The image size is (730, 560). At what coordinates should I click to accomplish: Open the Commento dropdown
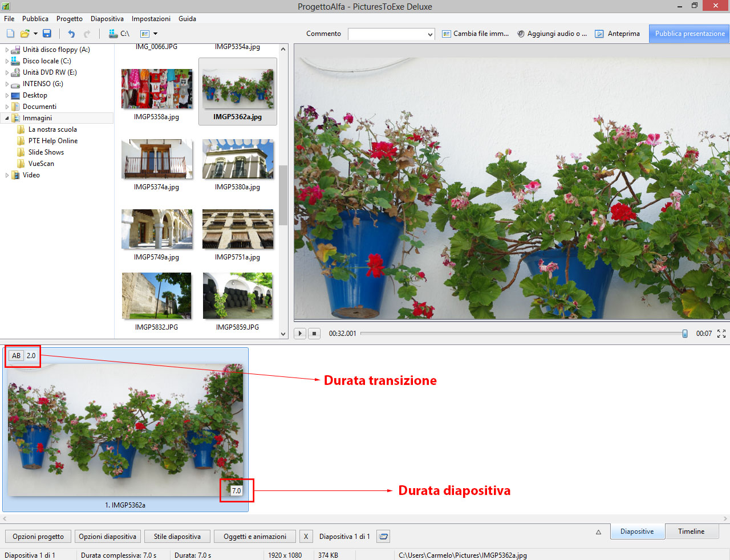click(x=430, y=34)
